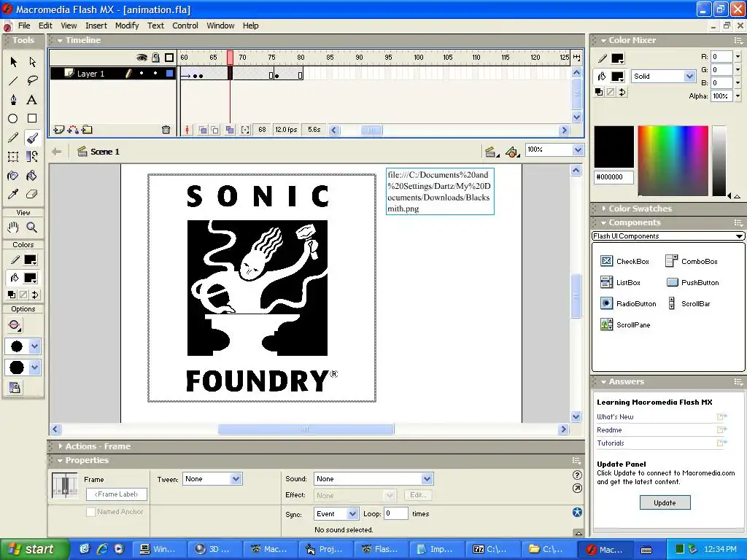The image size is (747, 560).
Task: Select the Paint Bucket tool
Action: (32, 176)
